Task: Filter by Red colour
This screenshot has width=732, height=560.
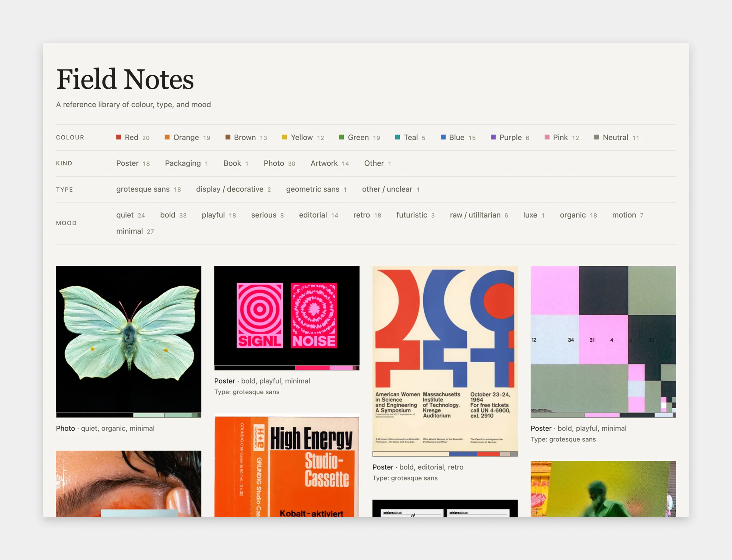Action: 133,137
